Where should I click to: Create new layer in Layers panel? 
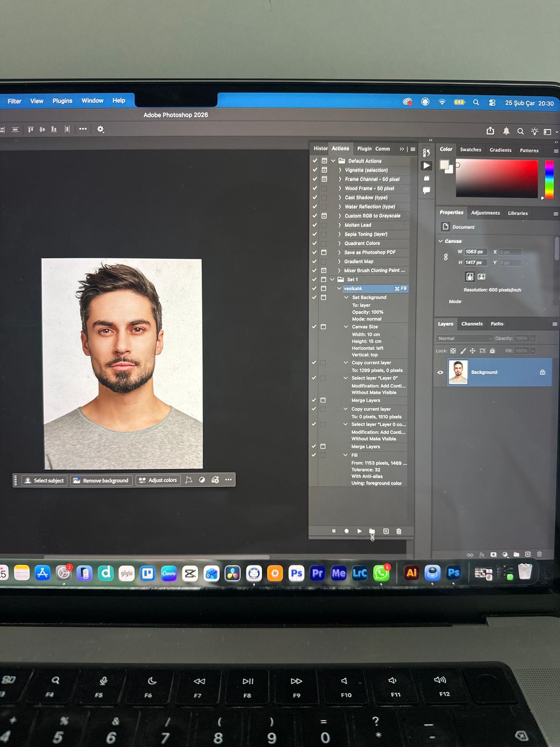(x=528, y=554)
